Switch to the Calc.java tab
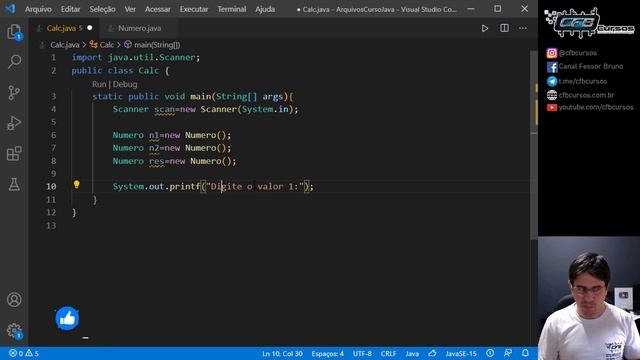The height and width of the screenshot is (360, 640). click(64, 28)
